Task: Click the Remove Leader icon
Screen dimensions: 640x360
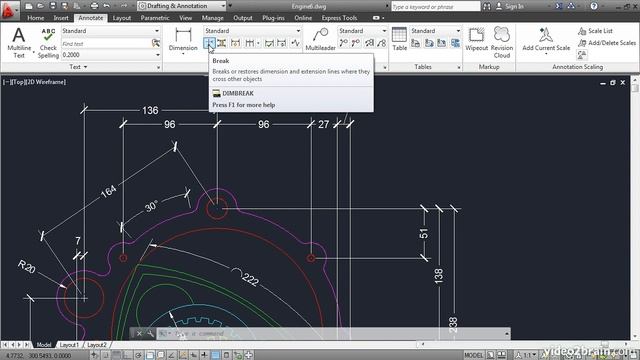Action: coord(356,42)
